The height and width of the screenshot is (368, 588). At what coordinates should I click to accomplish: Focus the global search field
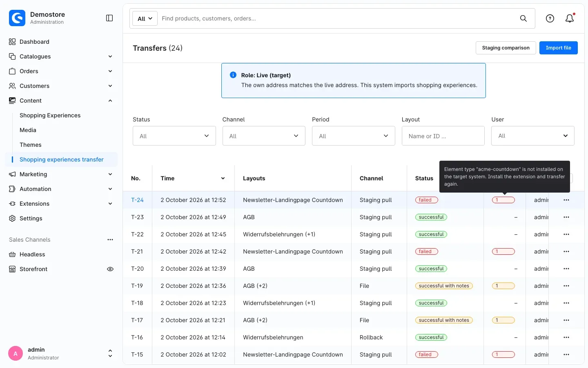click(x=338, y=18)
